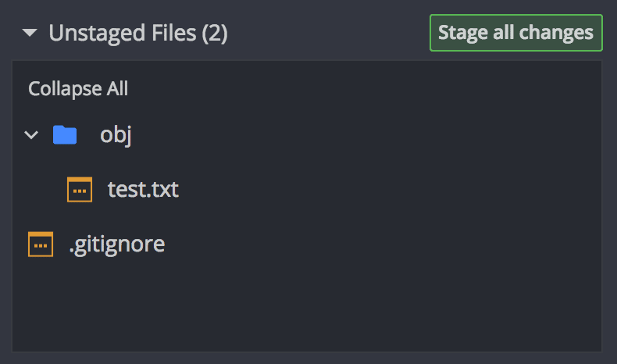Click the Unstaged Files header title
This screenshot has width=617, height=364.
point(137,33)
